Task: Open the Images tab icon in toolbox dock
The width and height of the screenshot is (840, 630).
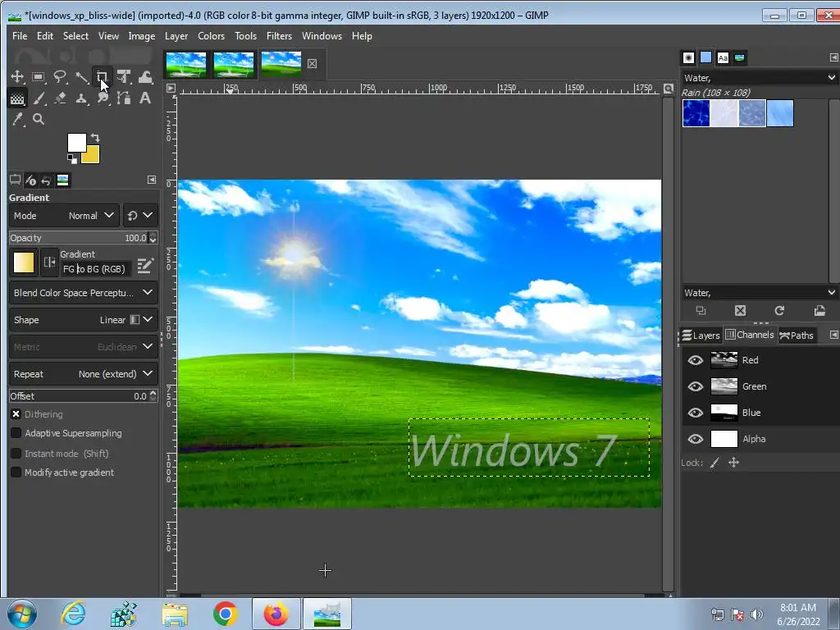Action: [x=62, y=180]
